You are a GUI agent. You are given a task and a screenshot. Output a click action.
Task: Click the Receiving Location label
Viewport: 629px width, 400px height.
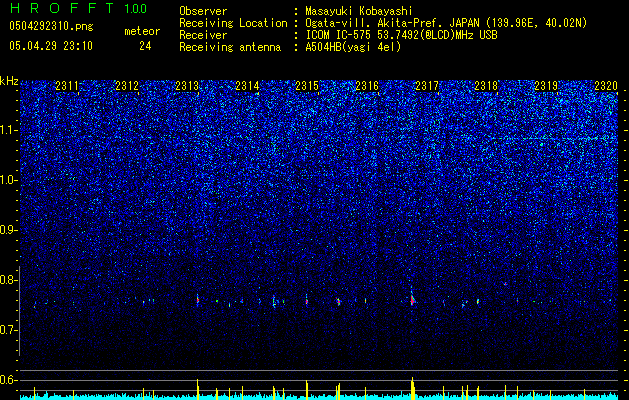(233, 23)
